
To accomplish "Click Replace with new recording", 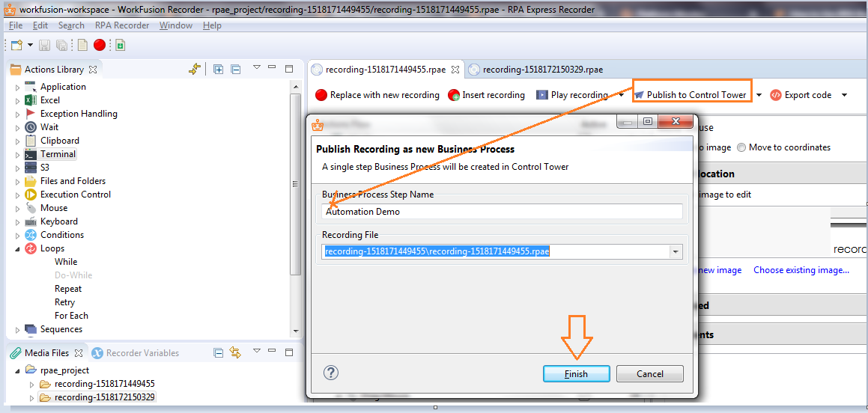I will pos(377,95).
